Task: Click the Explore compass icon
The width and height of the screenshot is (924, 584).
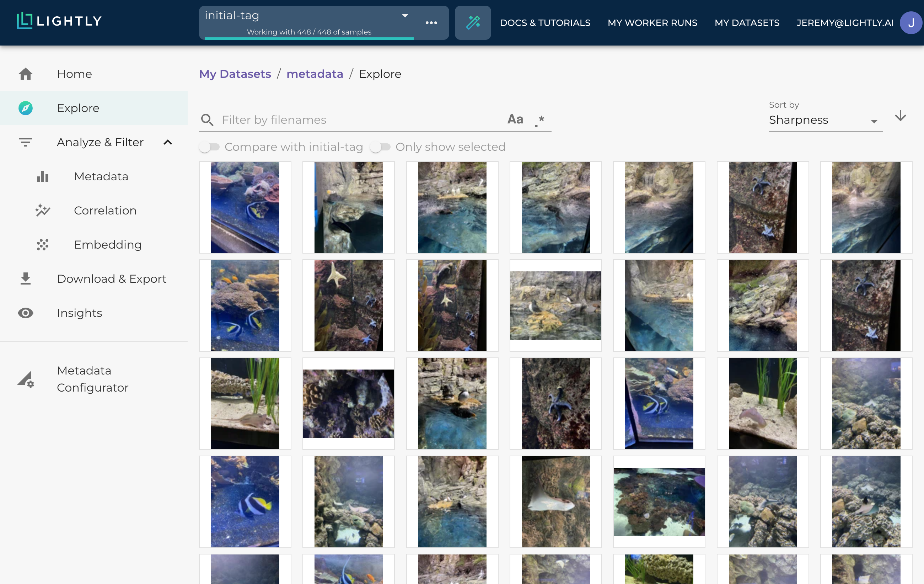Action: [x=26, y=108]
